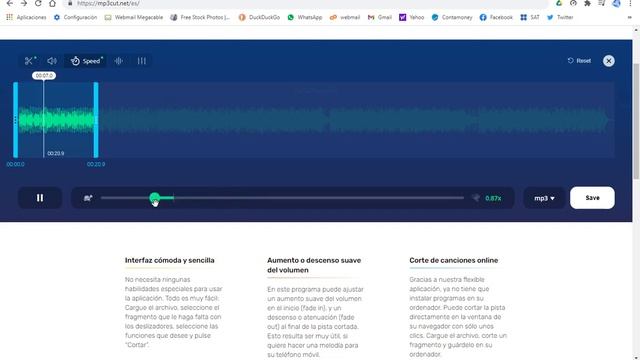Screen dimensions: 640x360
Task: Click the Reset button
Action: coord(579,61)
